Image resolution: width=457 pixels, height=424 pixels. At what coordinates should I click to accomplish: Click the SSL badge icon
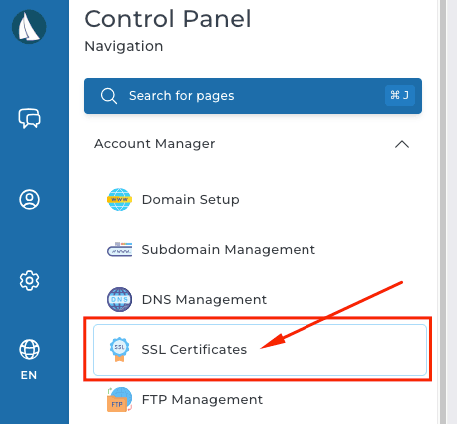[119, 349]
